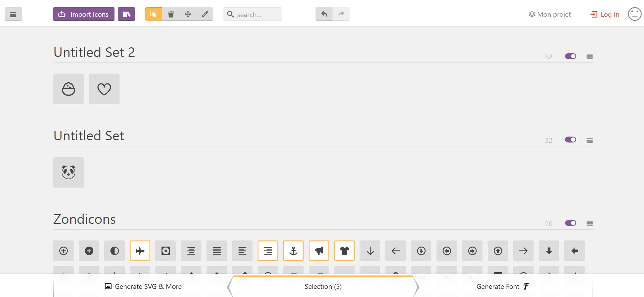The height and width of the screenshot is (297, 644).
Task: Click the redo arrow
Action: (x=341, y=14)
